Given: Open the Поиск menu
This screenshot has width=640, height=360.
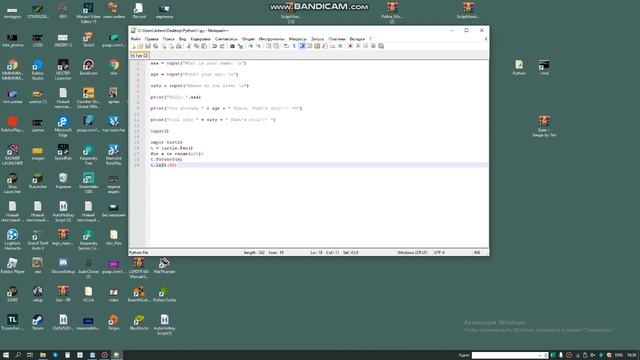Looking at the screenshot, I should pos(168,39).
